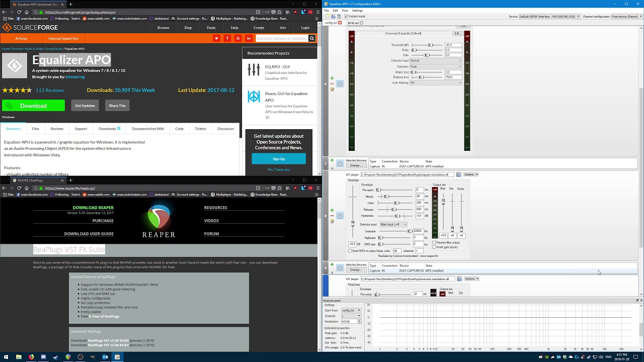The width and height of the screenshot is (644, 362).
Task: Open Outlook from the Windows taskbar
Action: click(x=105, y=357)
